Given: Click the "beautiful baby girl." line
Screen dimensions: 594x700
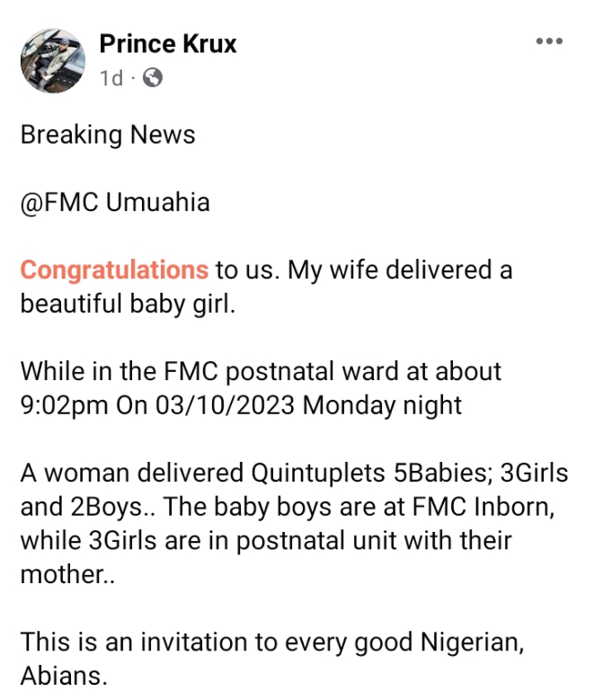Looking at the screenshot, I should 128,304.
